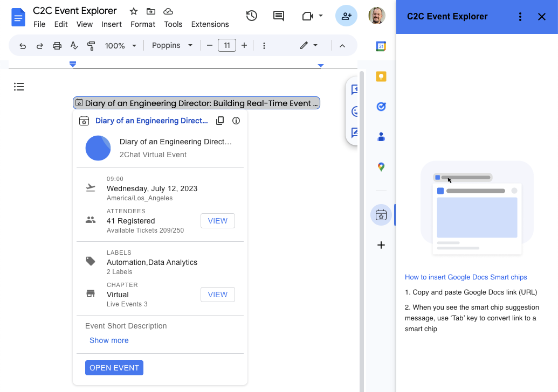Screen dimensions: 558x392
Task: Click the OPEN EVENT button
Action: (x=114, y=368)
